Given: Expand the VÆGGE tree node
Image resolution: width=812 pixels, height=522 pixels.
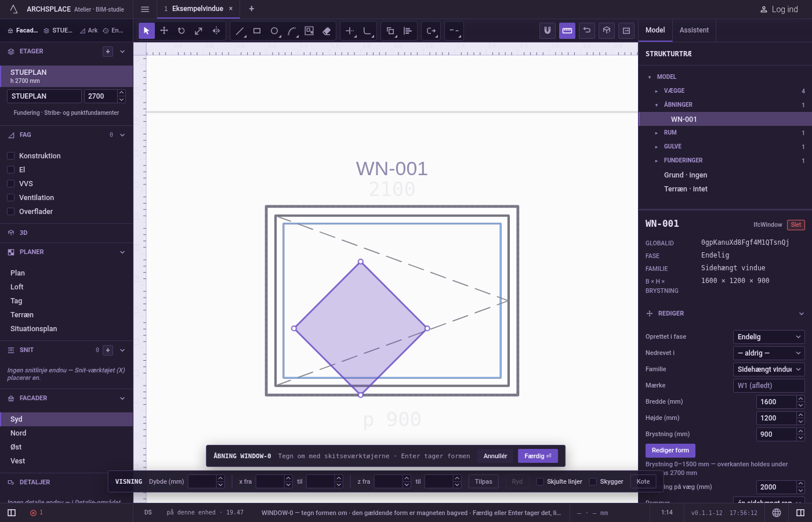Looking at the screenshot, I should click(x=657, y=91).
